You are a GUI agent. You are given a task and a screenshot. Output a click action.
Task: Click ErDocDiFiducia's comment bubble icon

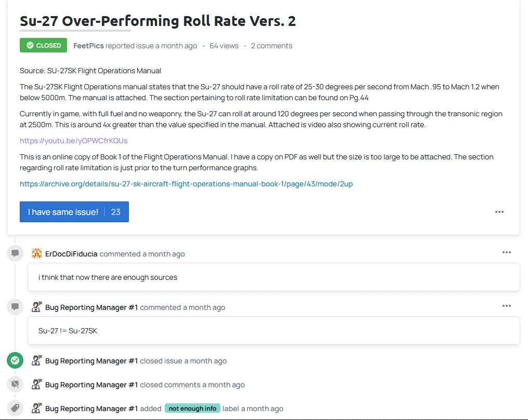tap(15, 253)
